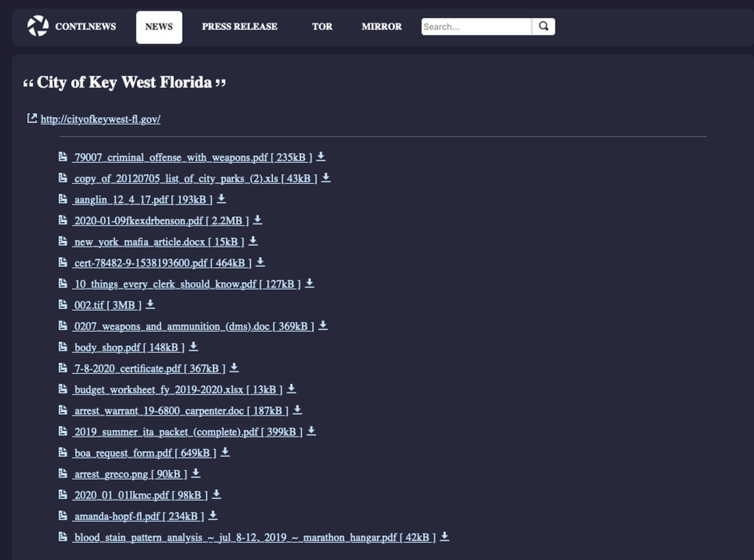The height and width of the screenshot is (560, 754).
Task: Open the body_shop.pdf link
Action: (128, 347)
